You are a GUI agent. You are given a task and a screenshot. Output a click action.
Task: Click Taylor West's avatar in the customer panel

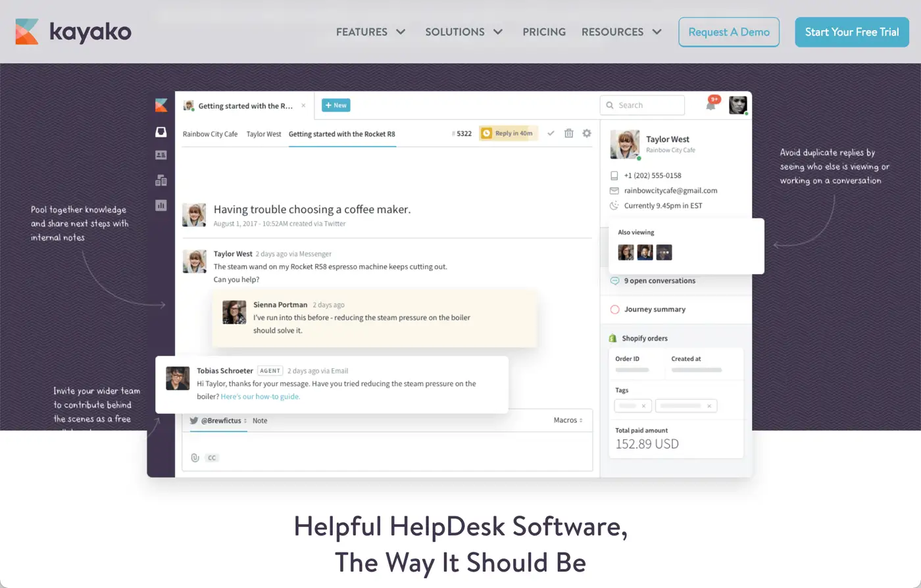(625, 144)
